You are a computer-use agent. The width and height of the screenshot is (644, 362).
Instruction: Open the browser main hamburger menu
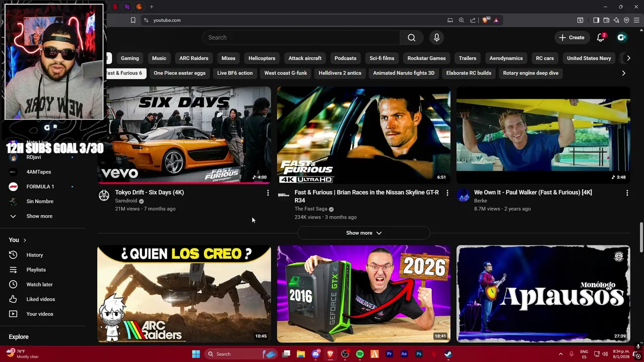[x=637, y=20]
